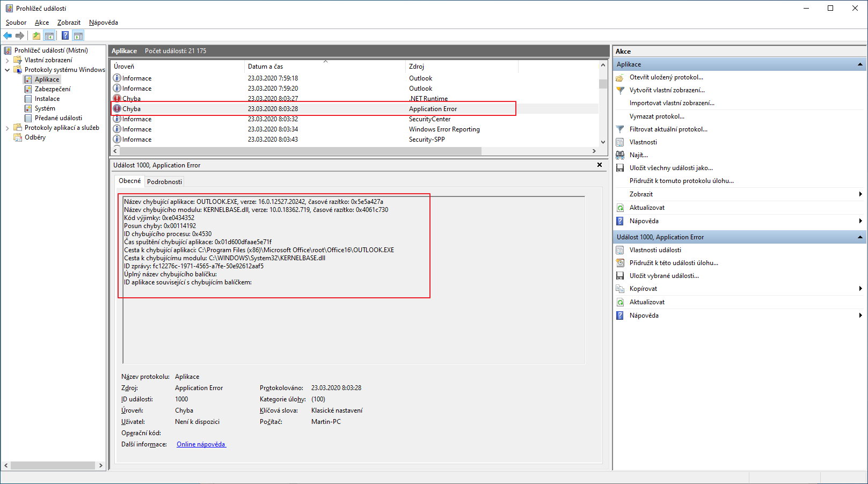Select the Application Error event at 8:03:28

tap(354, 109)
